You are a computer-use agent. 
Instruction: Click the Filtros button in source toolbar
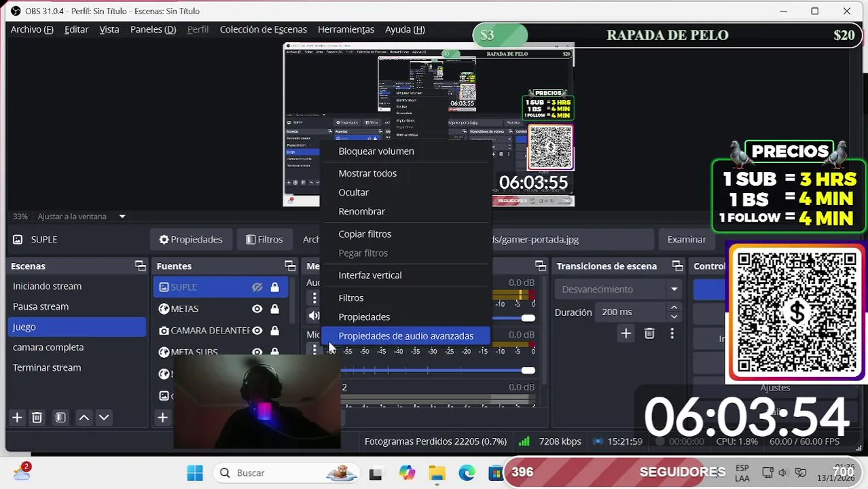tap(264, 239)
